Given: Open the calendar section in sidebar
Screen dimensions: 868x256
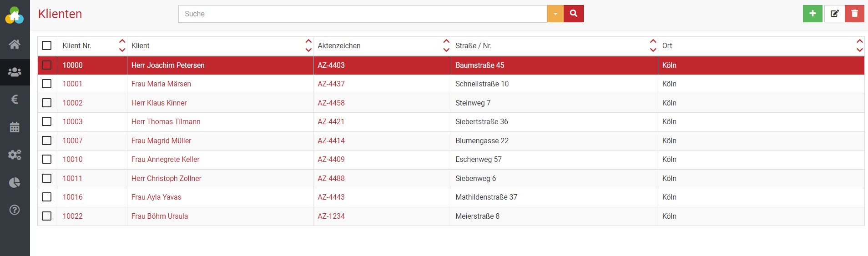Looking at the screenshot, I should tap(15, 127).
